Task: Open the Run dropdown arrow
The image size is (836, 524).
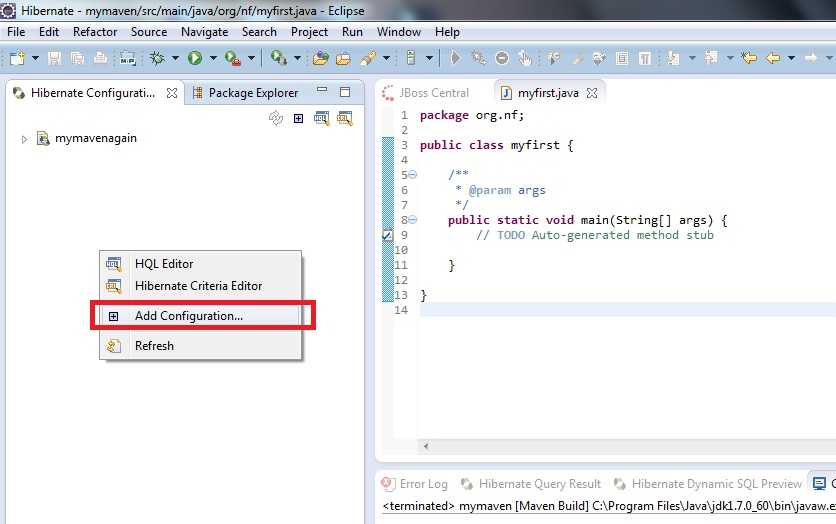Action: click(x=213, y=58)
